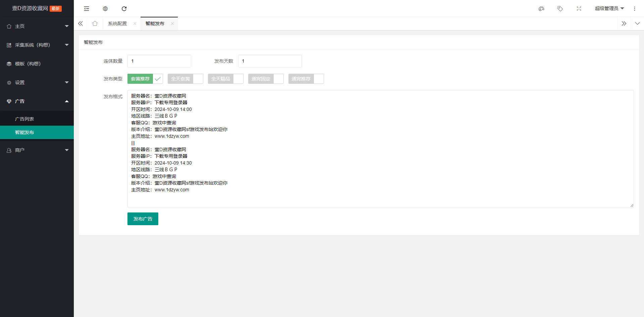Click the refresh page icon
This screenshot has height=317, width=644.
(x=124, y=9)
